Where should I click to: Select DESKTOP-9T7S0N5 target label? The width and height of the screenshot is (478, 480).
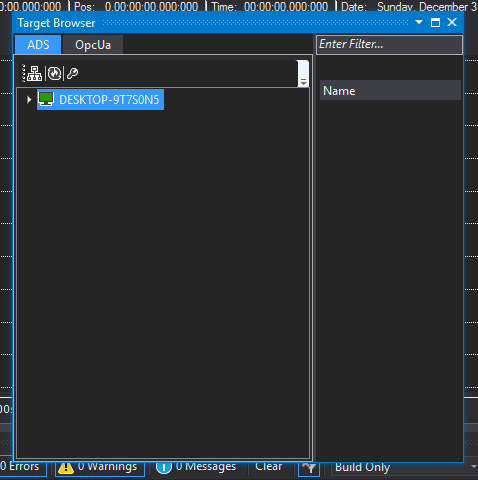click(109, 100)
